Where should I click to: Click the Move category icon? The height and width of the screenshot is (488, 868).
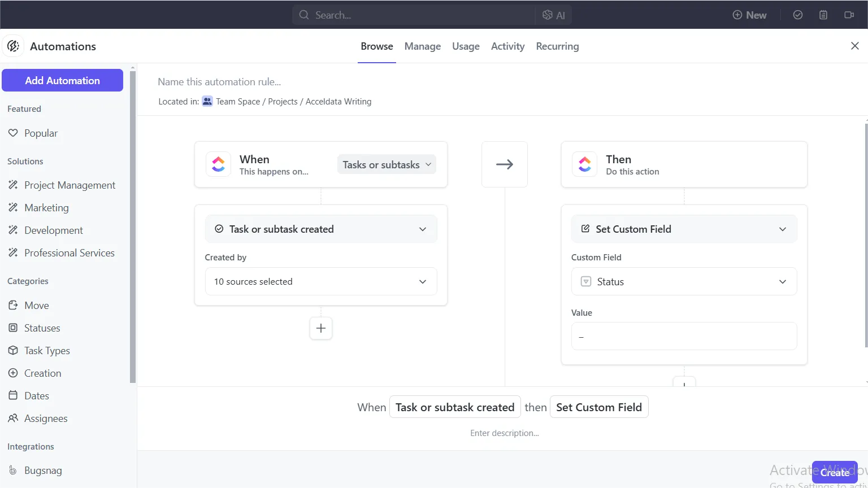click(x=13, y=305)
